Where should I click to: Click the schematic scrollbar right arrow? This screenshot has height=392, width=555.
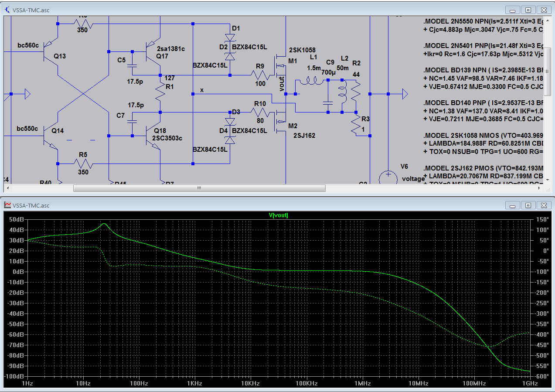tap(540, 188)
